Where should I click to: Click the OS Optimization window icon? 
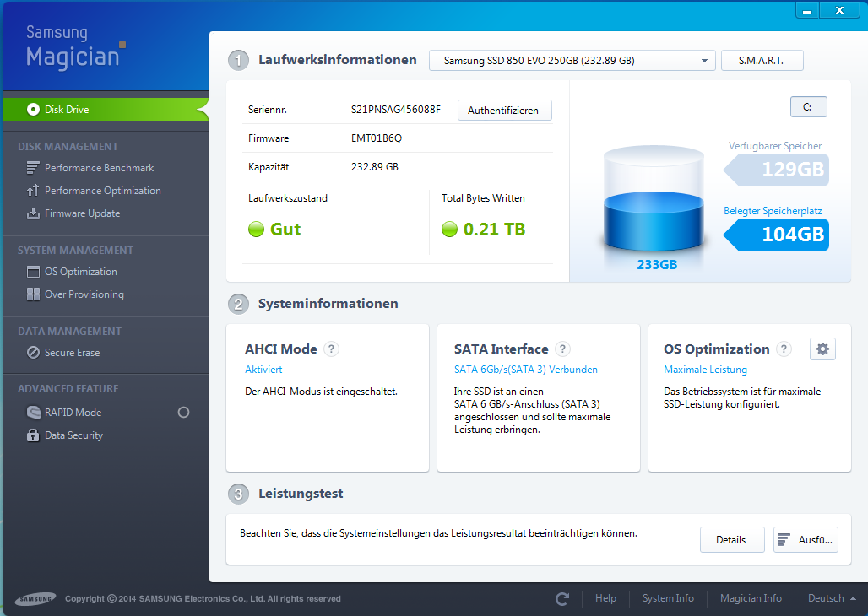(x=33, y=272)
